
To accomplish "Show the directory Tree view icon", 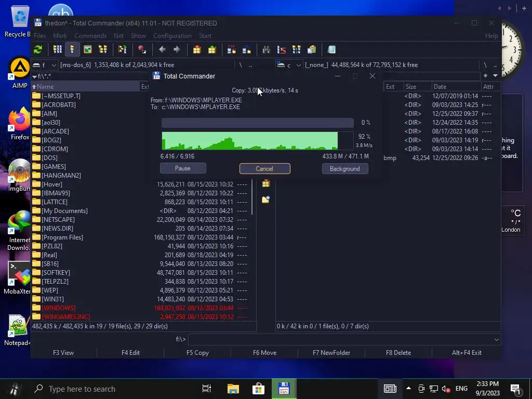I will pos(102,49).
